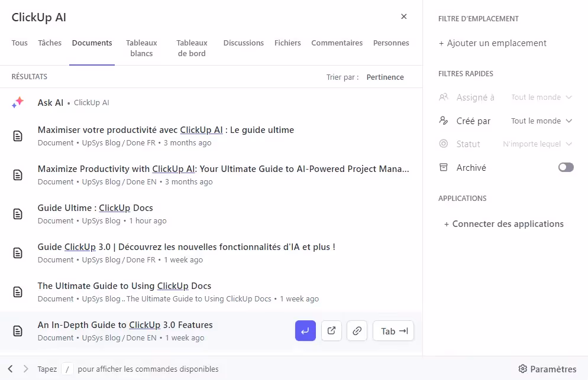
Task: Click Ajouter un emplacement
Action: (492, 43)
